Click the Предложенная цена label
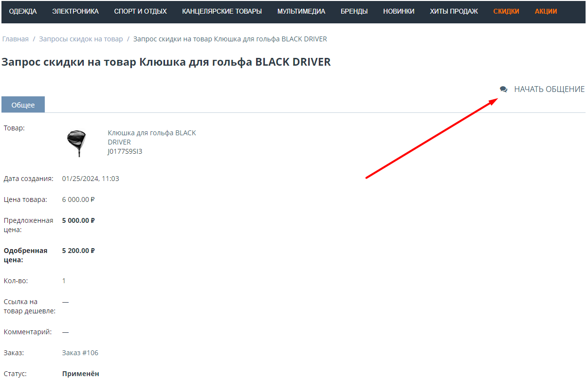 click(29, 225)
